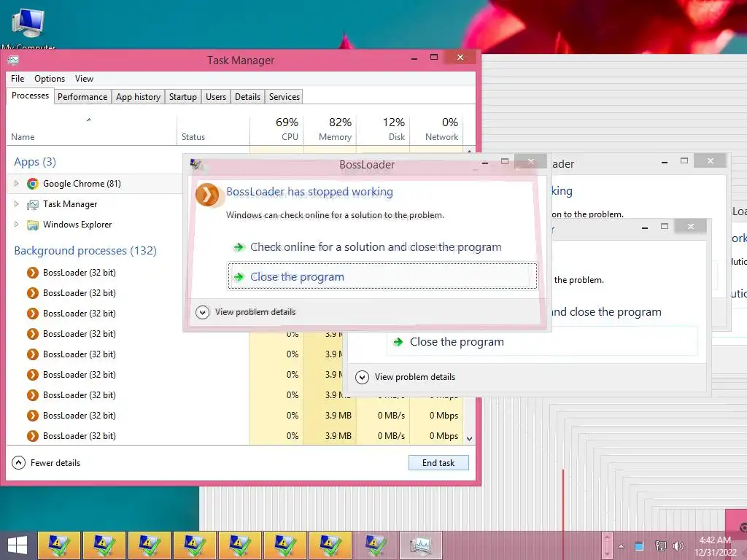The height and width of the screenshot is (560, 747).
Task: Click the taskbar clock showing 4:42 AM
Action: click(x=715, y=546)
